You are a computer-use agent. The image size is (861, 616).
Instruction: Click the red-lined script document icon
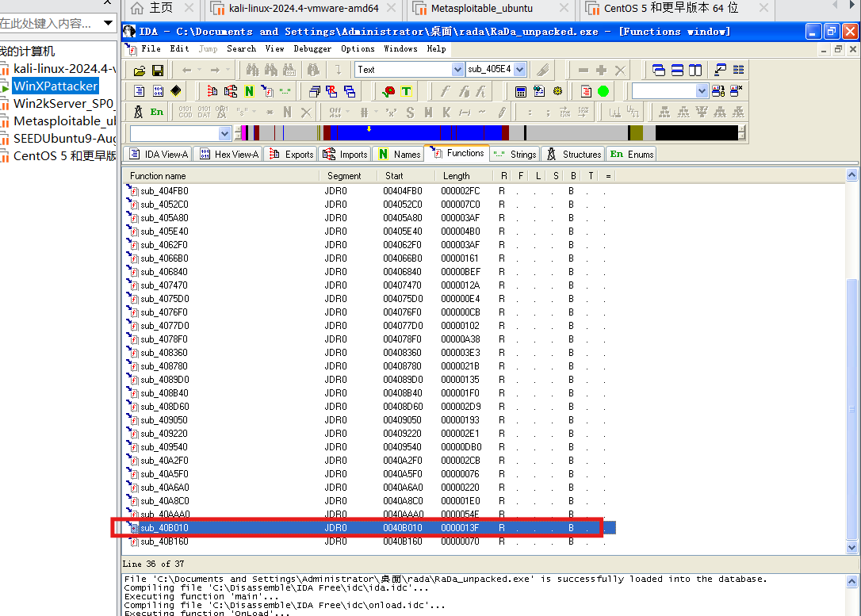[586, 91]
